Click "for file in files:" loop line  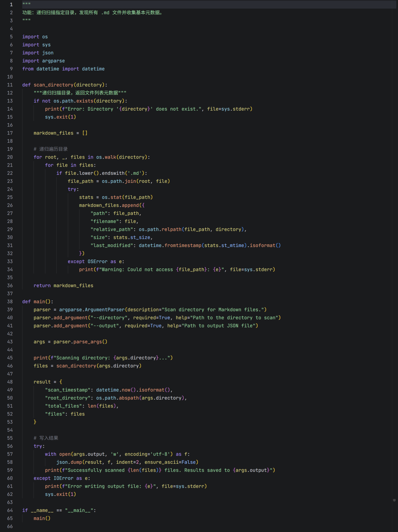(70, 166)
